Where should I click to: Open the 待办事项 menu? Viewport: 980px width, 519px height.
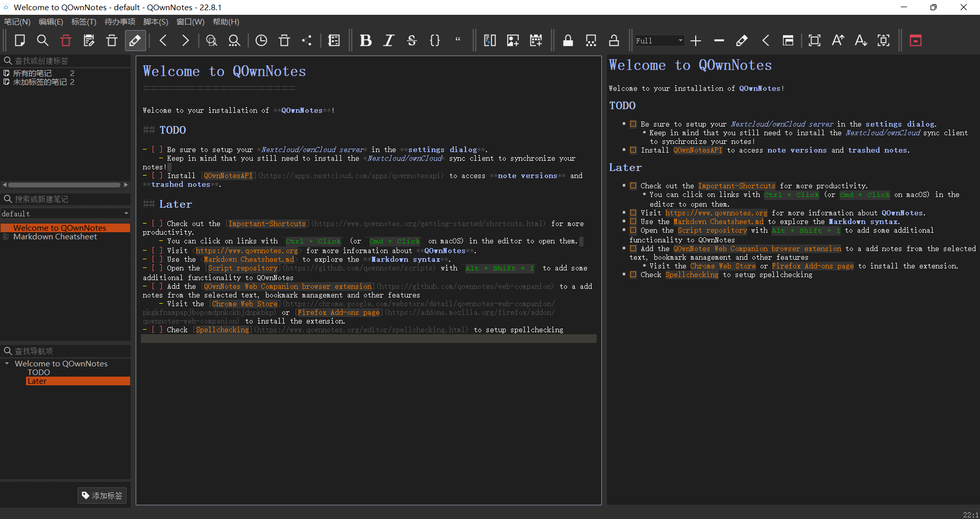120,22
